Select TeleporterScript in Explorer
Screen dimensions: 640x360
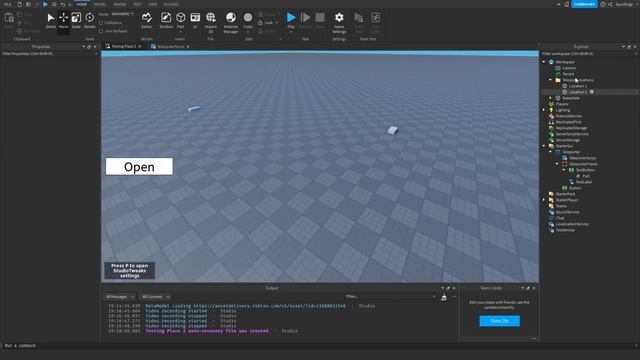pyautogui.click(x=582, y=158)
